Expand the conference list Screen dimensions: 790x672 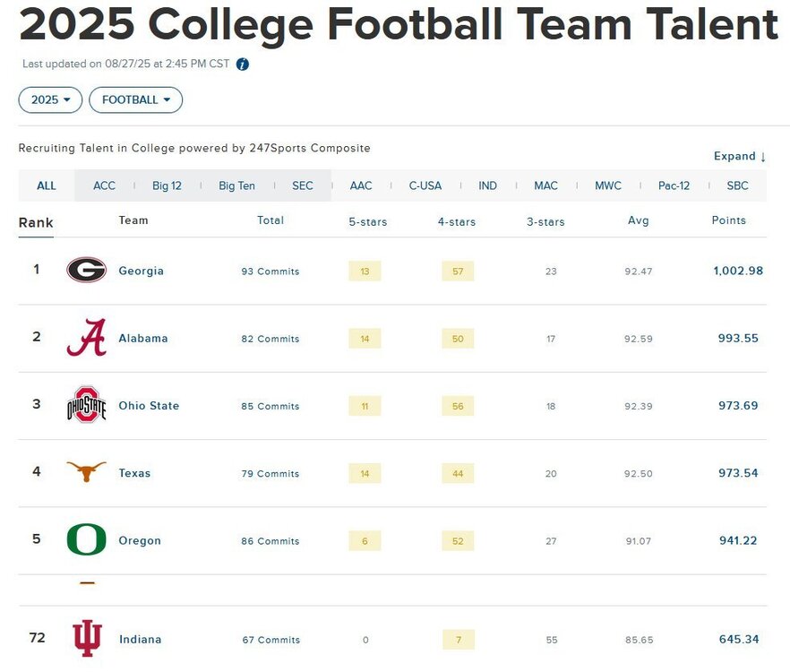point(740,156)
